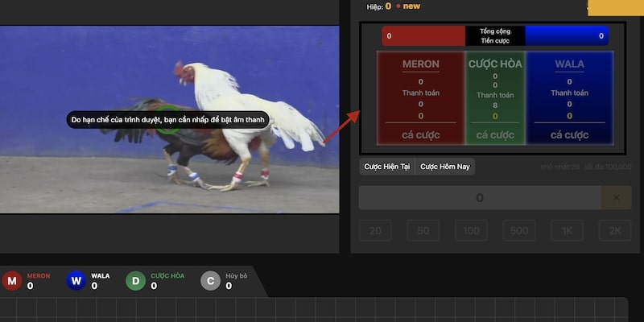
Task: Choose the 100 chip amount
Action: (471, 231)
